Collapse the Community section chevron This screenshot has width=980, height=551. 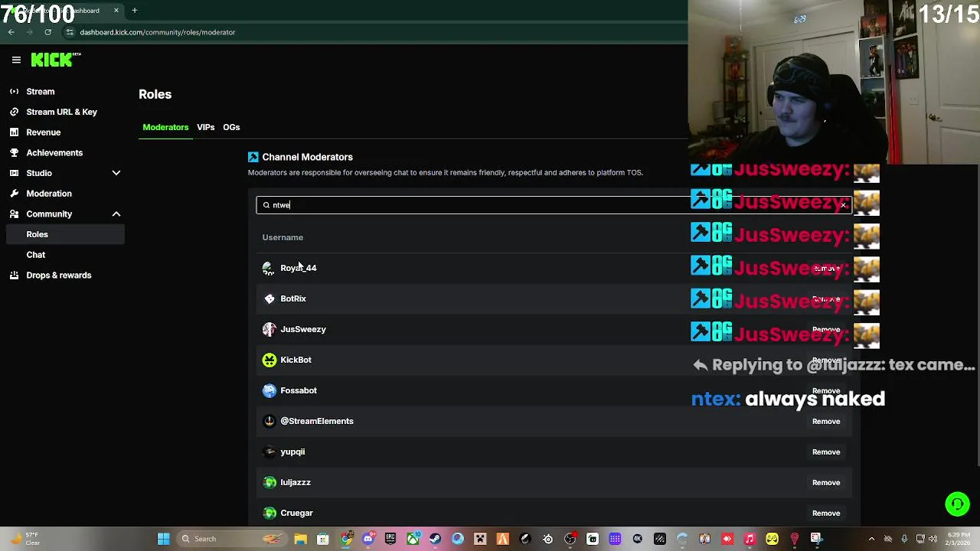pos(116,214)
